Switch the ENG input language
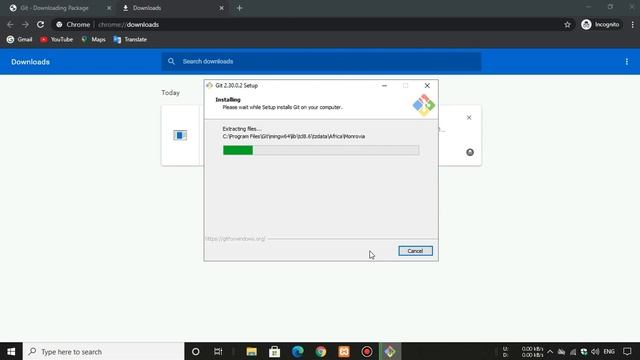This screenshot has width=640, height=360. pyautogui.click(x=609, y=352)
